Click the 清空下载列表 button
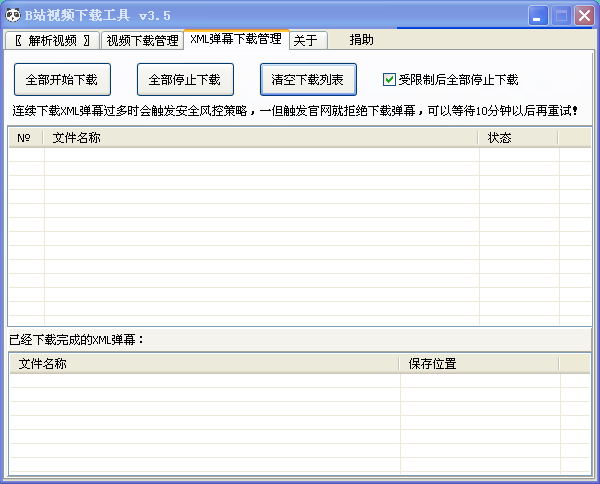 click(308, 80)
